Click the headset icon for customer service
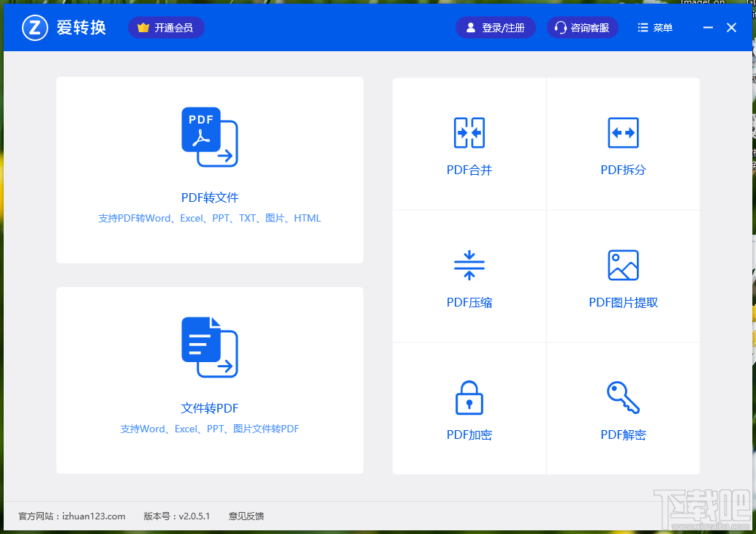This screenshot has width=756, height=534. (561, 27)
